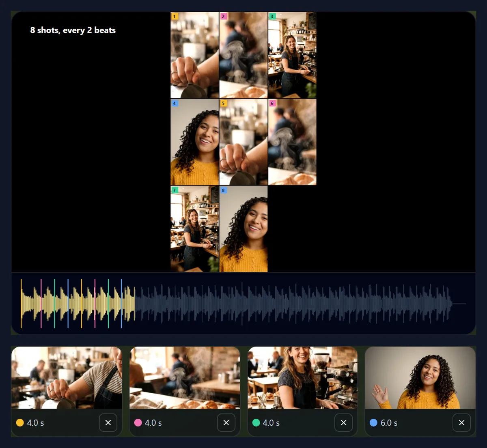Select storyboard shot 2 frame
This screenshot has width=487, height=448.
coord(243,55)
